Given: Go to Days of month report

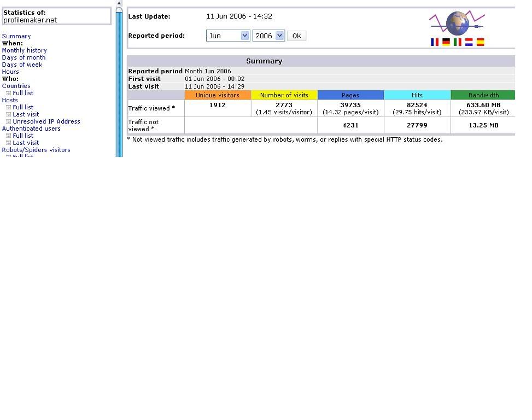Looking at the screenshot, I should point(24,57).
